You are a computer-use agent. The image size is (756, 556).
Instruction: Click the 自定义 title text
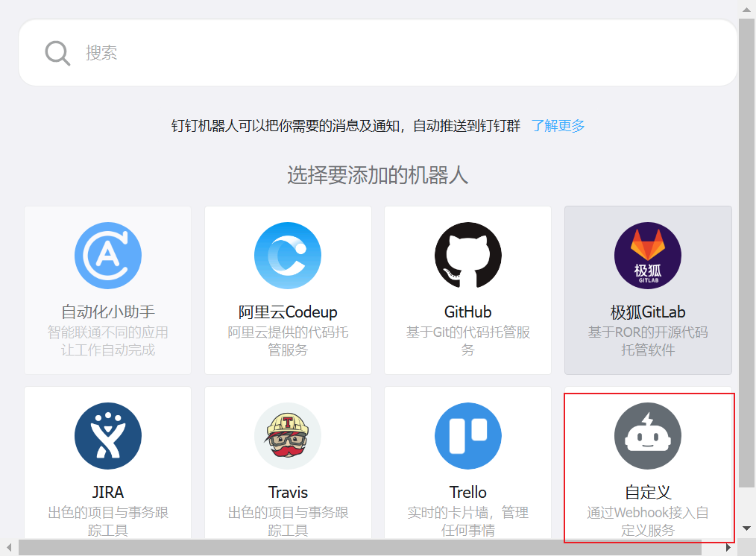click(x=647, y=492)
